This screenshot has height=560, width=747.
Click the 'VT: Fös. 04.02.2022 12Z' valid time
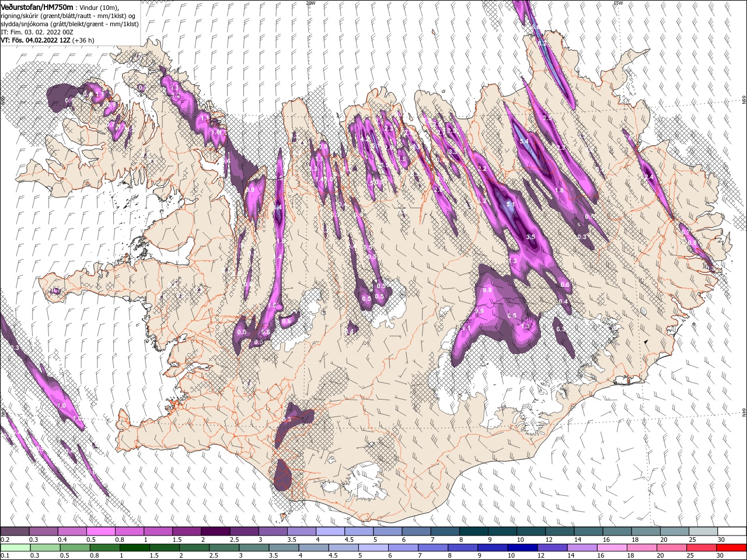pos(35,40)
